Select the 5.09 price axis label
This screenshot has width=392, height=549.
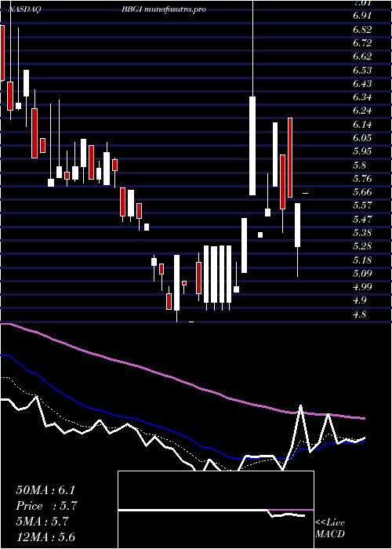pos(362,273)
